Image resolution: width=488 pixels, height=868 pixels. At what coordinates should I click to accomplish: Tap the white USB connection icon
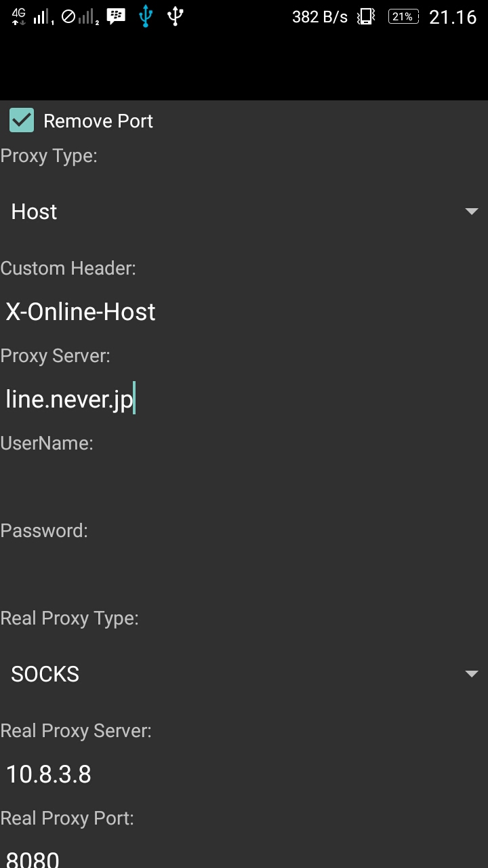tap(176, 16)
